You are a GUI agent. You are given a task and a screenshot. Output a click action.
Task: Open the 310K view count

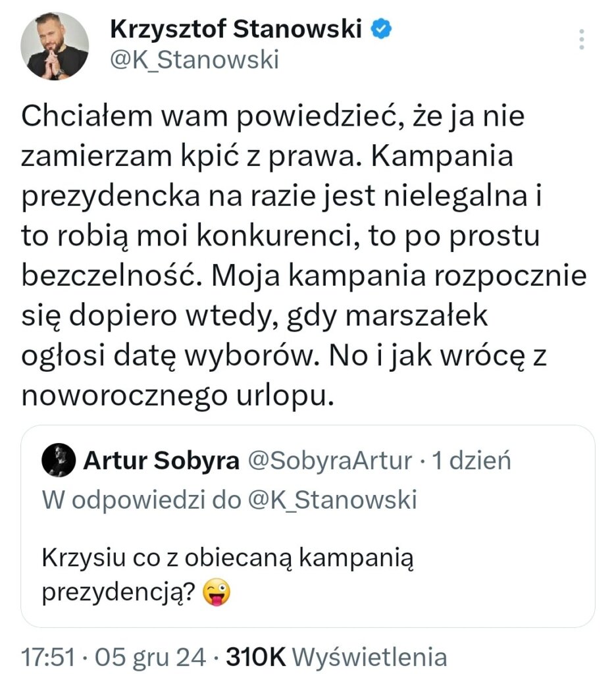(x=256, y=657)
